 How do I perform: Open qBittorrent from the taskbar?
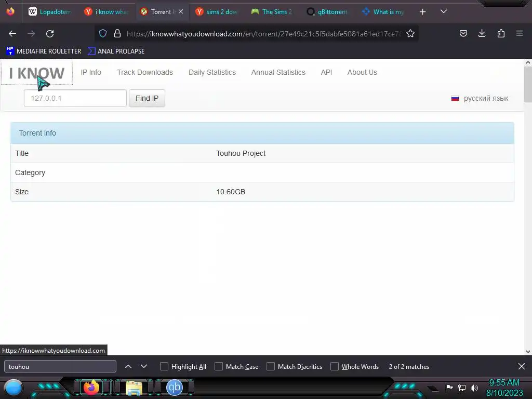pyautogui.click(x=175, y=388)
